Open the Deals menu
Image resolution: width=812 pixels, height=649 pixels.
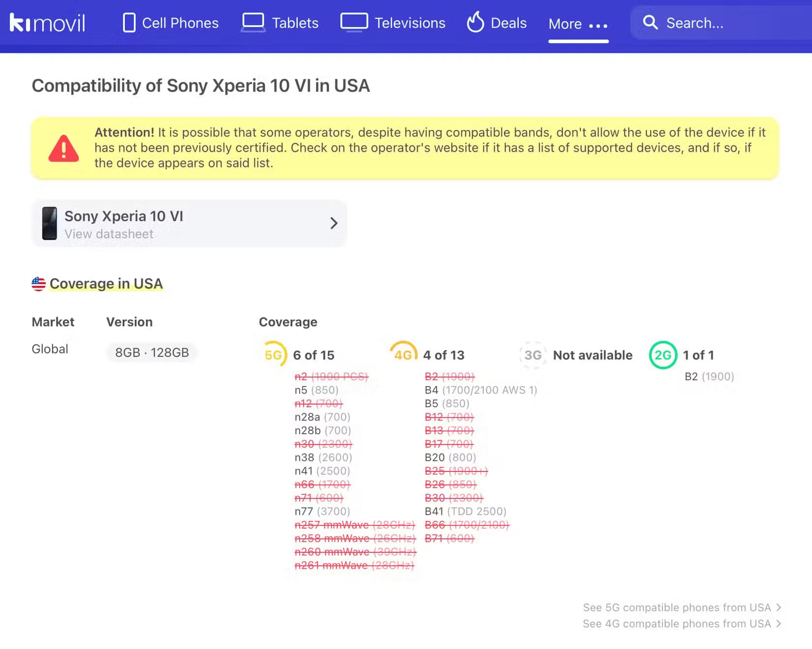click(497, 23)
